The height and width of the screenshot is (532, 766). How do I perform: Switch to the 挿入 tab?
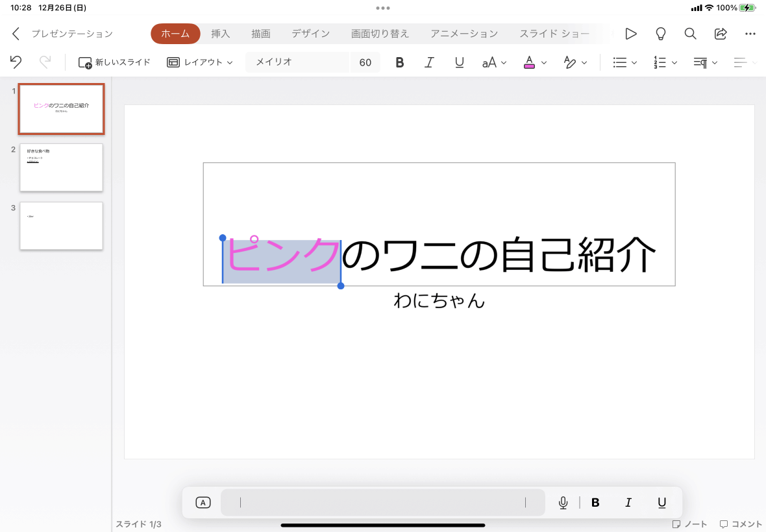tap(220, 34)
